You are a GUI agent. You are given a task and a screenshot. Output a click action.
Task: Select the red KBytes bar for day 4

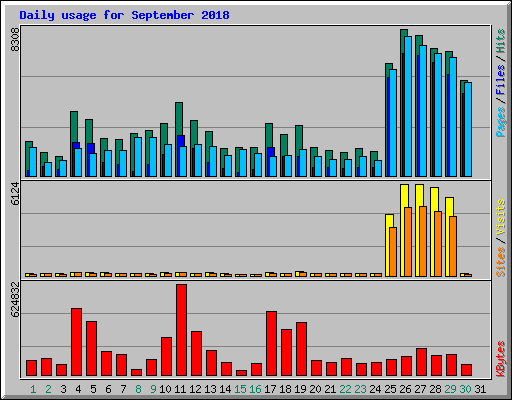(x=76, y=342)
